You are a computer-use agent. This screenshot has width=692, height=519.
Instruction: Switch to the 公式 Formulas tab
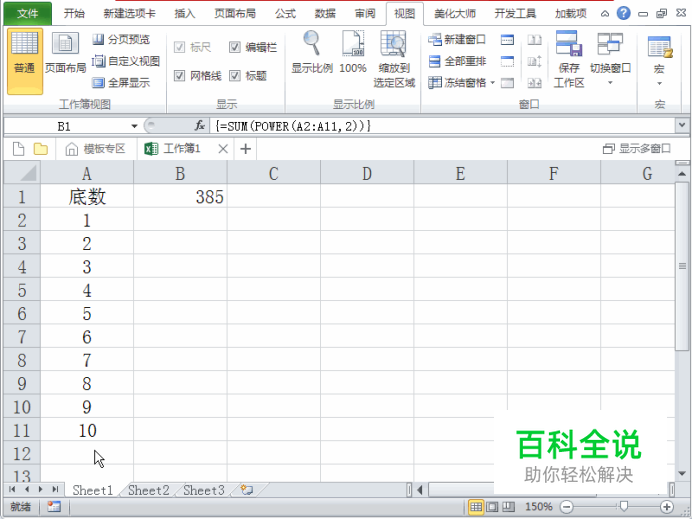(x=285, y=14)
